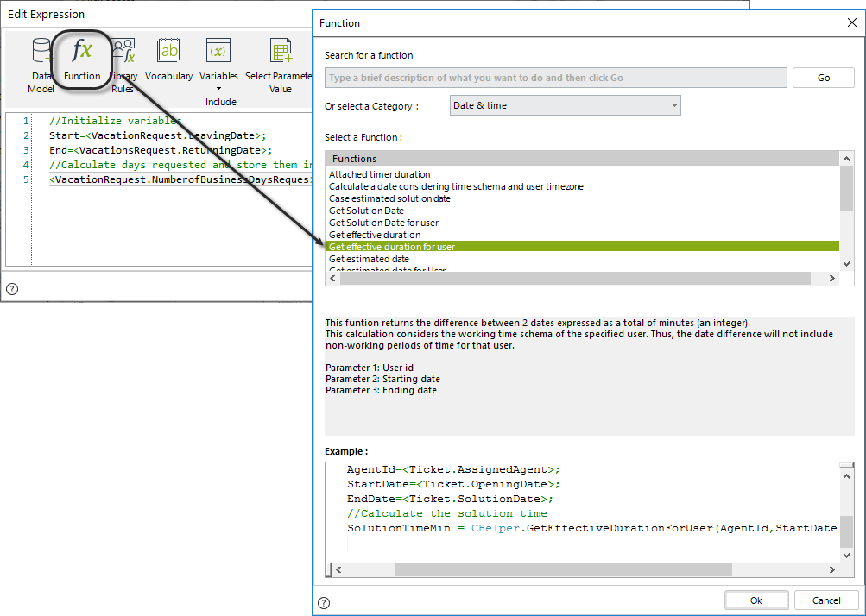Click the Functions list column header
This screenshot has height=616, width=866.
click(x=583, y=159)
